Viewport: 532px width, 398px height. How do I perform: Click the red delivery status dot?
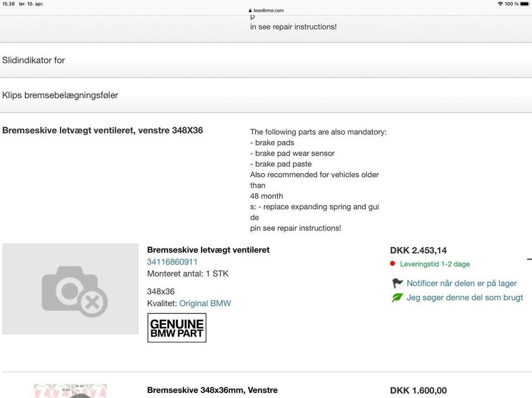tap(392, 264)
